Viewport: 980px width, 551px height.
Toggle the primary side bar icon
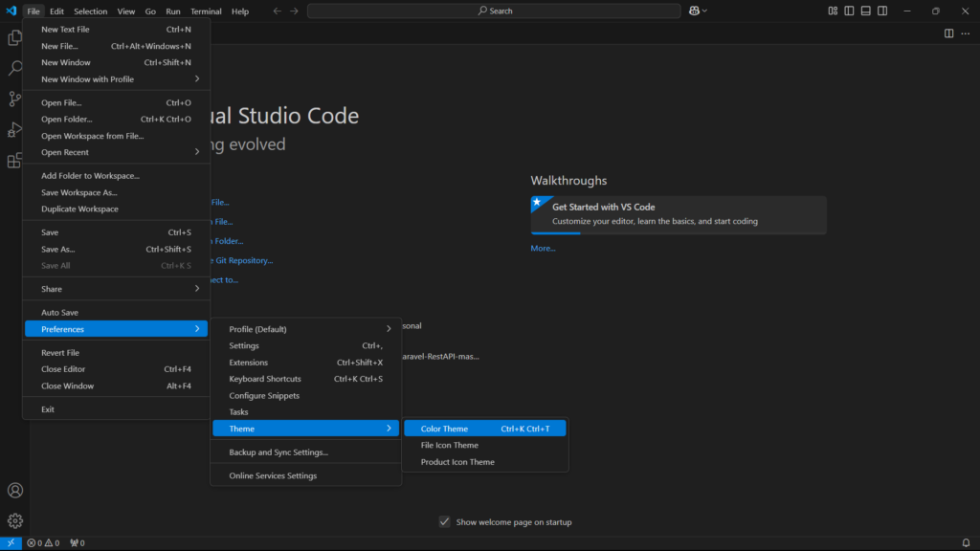pyautogui.click(x=849, y=11)
